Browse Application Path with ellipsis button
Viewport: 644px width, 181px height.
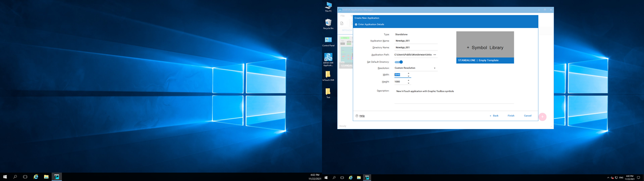click(x=435, y=55)
